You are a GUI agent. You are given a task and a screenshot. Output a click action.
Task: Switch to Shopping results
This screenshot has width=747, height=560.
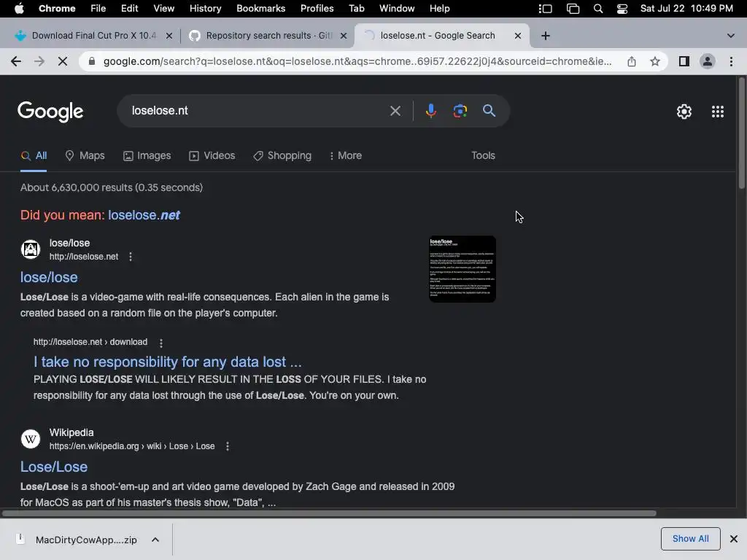pos(282,156)
